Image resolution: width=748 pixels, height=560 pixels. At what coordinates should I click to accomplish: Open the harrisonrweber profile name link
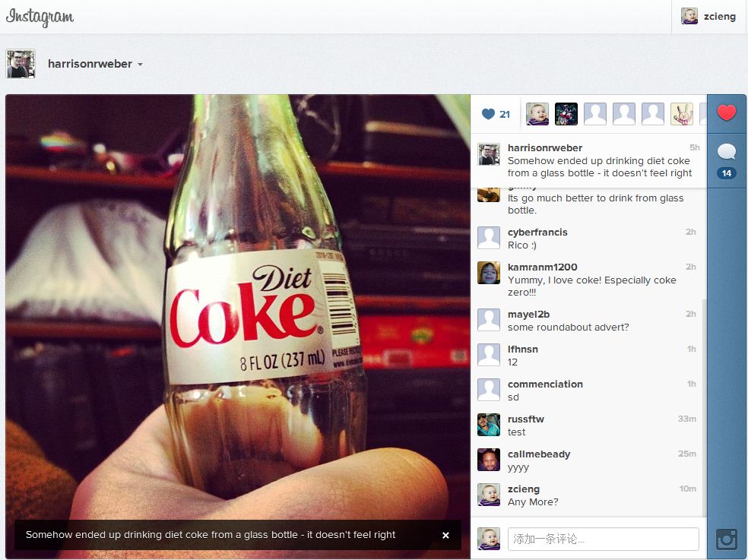(x=90, y=64)
